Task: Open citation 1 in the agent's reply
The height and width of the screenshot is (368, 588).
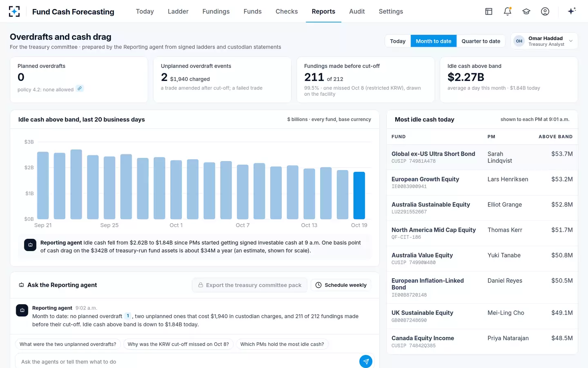Action: point(128,316)
